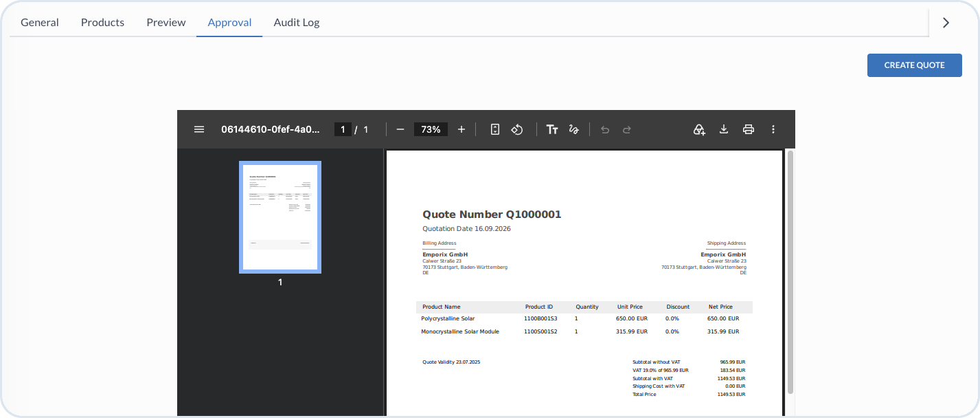Select the page 1 thumbnail
This screenshot has height=418, width=980.
click(280, 217)
